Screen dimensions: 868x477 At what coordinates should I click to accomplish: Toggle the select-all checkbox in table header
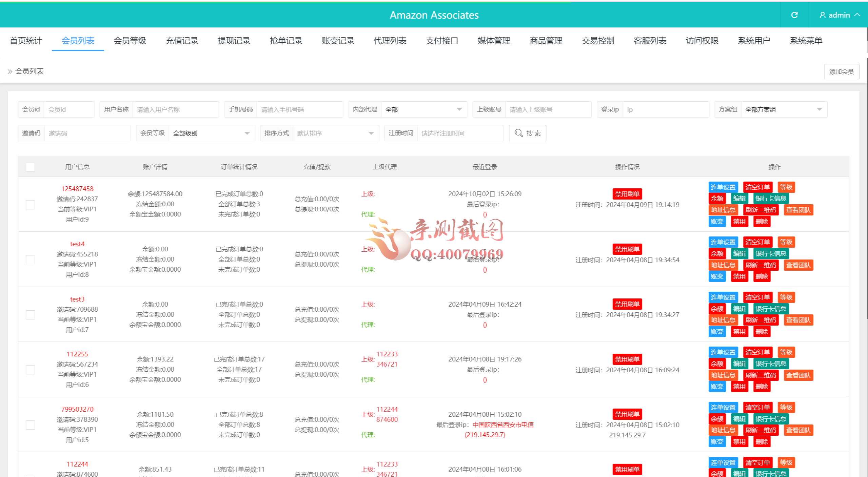[x=30, y=167]
